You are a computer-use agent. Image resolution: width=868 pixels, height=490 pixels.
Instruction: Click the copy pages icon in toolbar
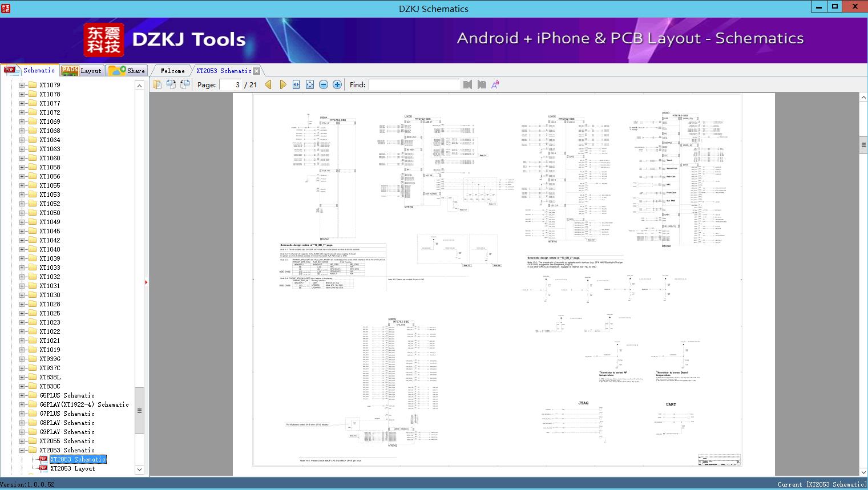(x=158, y=84)
